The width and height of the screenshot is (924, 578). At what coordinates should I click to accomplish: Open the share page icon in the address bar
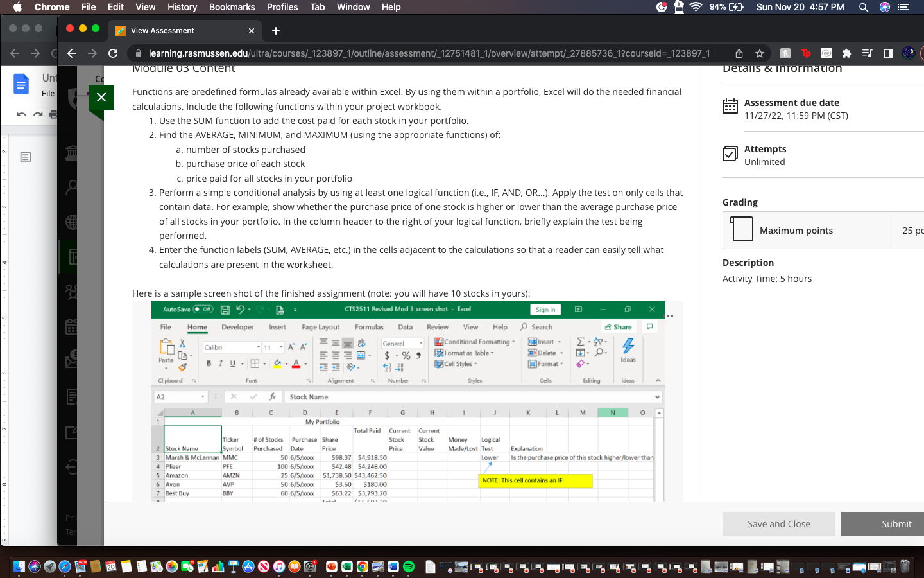tap(739, 53)
